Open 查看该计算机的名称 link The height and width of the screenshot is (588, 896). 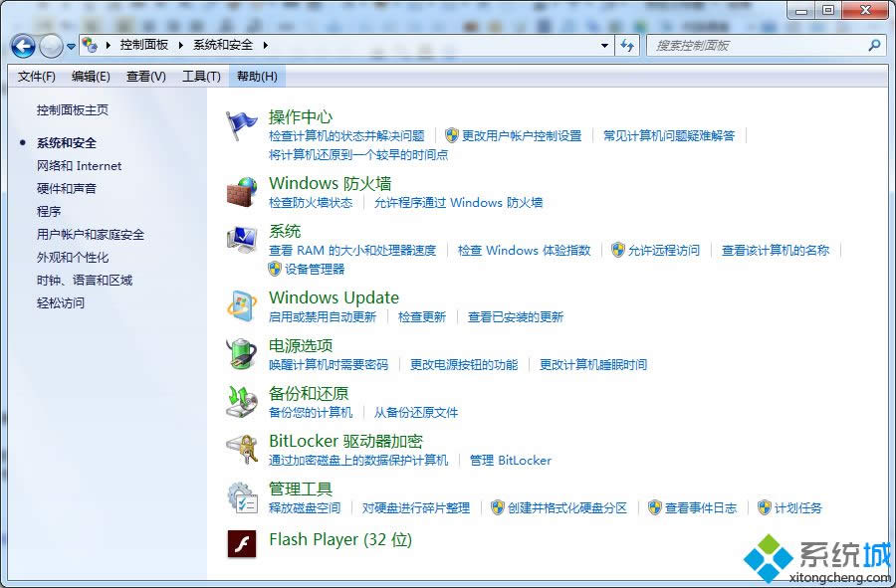776,250
